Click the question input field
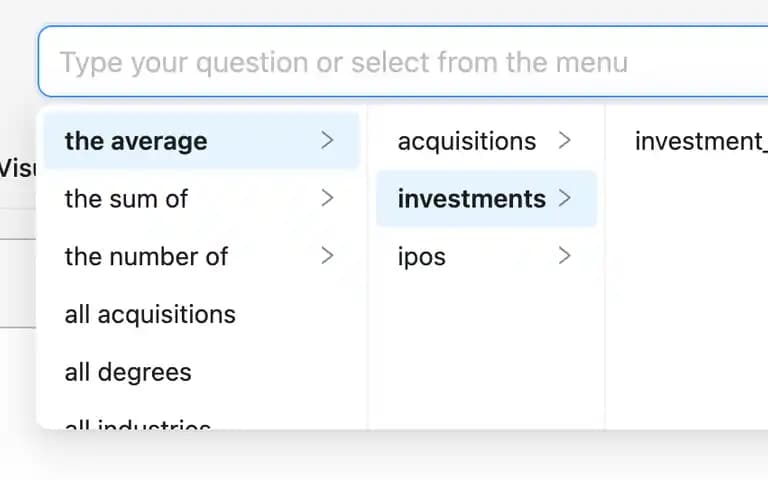Viewport: 768px width, 480px height. pyautogui.click(x=403, y=62)
